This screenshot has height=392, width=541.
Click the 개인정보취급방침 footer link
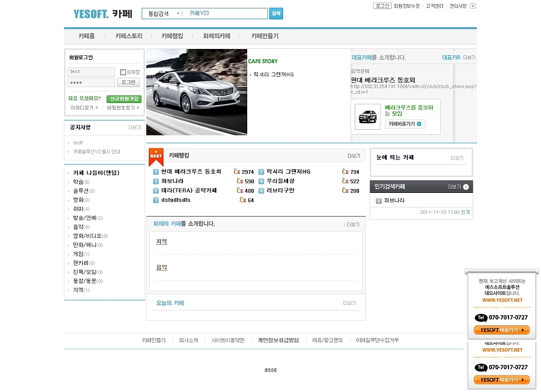point(278,340)
